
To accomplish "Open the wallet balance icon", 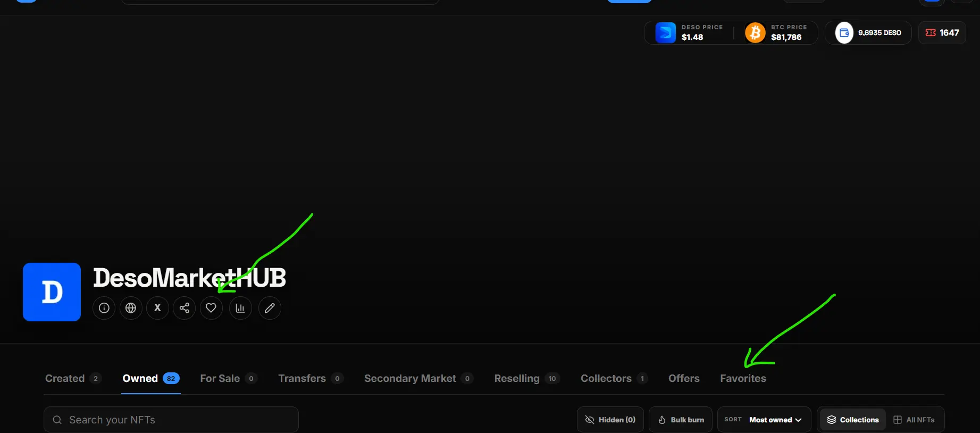I will click(844, 32).
